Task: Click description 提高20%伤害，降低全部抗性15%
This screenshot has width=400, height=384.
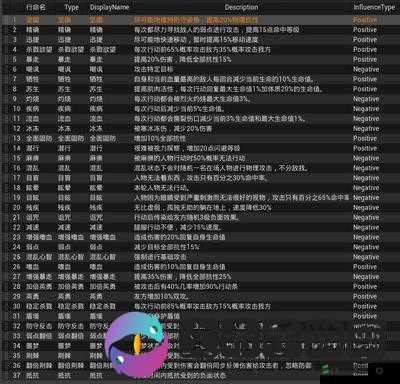Action: pyautogui.click(x=182, y=60)
